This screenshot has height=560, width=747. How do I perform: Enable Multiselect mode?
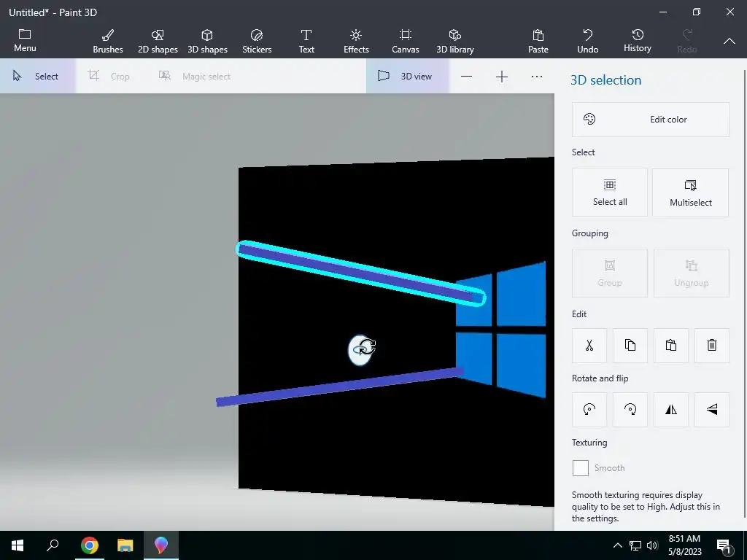tap(690, 192)
